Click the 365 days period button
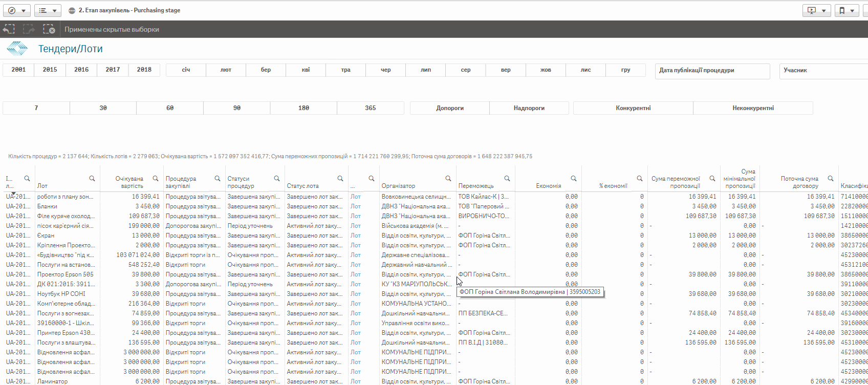This screenshot has width=868, height=385. coord(371,108)
